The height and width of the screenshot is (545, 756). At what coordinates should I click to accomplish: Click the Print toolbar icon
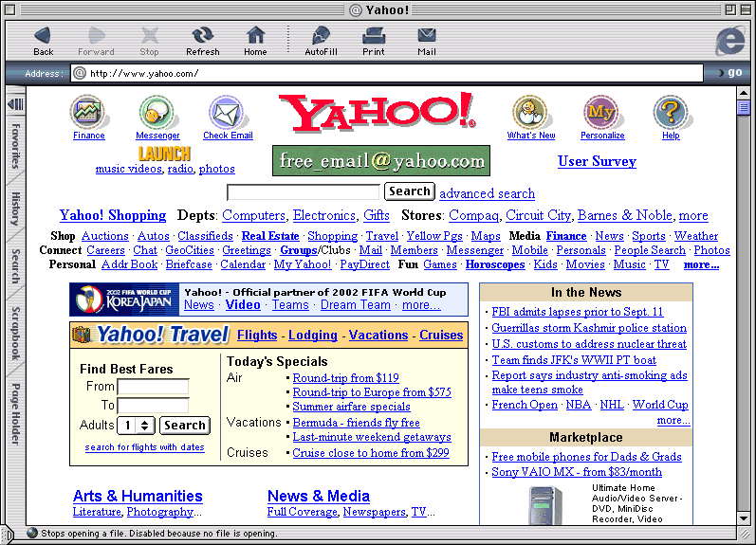click(x=374, y=39)
